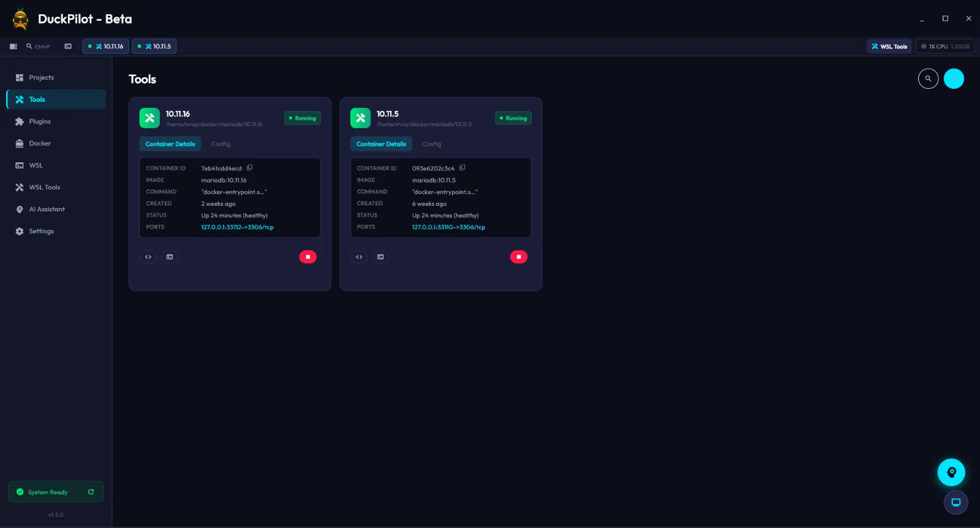Viewport: 980px width, 528px height.
Task: Click the Running badge on 10.11.16 card
Action: click(x=303, y=118)
